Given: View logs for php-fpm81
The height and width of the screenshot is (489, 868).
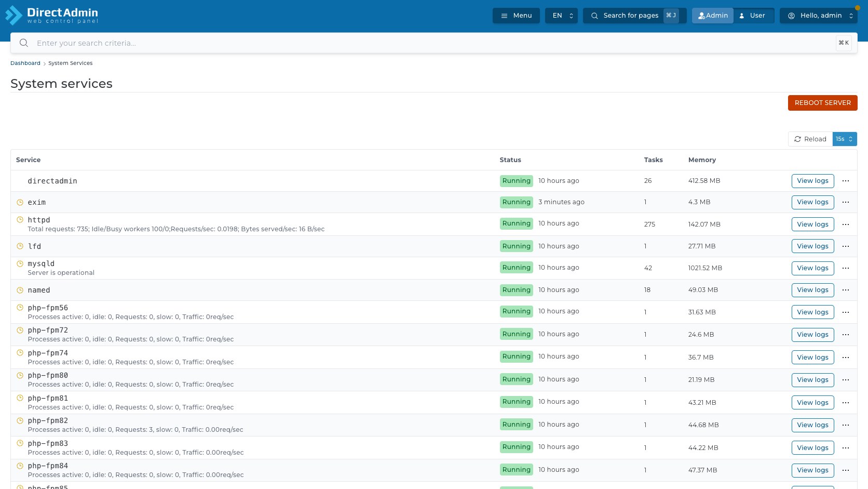Looking at the screenshot, I should point(812,403).
